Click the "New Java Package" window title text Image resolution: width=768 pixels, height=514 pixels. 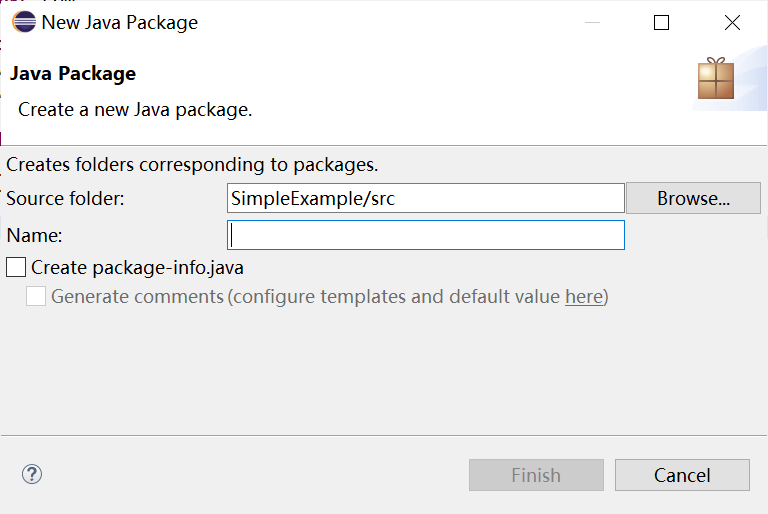point(120,22)
